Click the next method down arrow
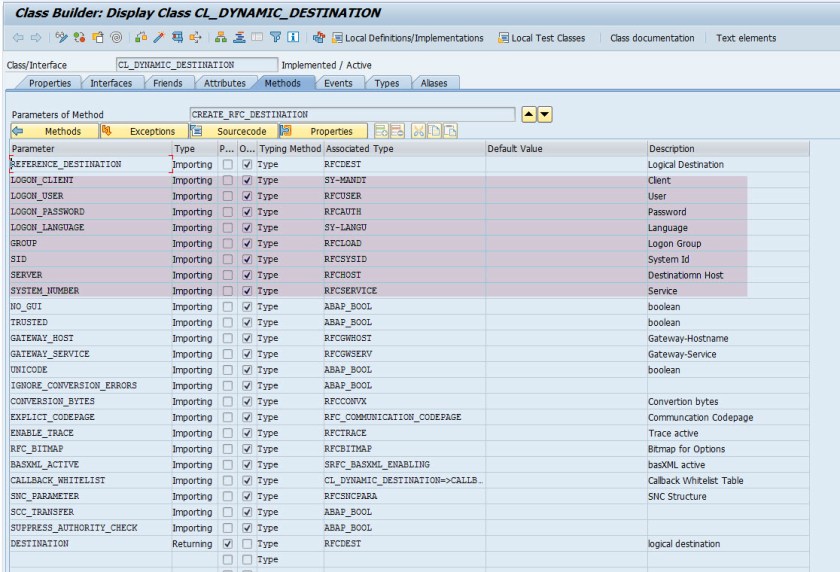This screenshot has height=572, width=840. pyautogui.click(x=544, y=114)
